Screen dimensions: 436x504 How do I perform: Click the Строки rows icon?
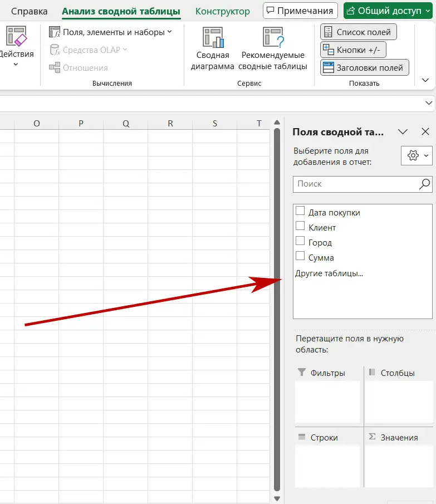point(302,437)
